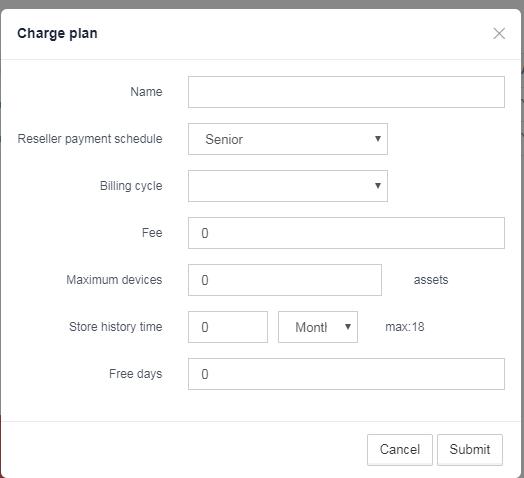Image resolution: width=524 pixels, height=478 pixels.
Task: Expand the empty Billing cycle dropdown
Action: click(288, 186)
